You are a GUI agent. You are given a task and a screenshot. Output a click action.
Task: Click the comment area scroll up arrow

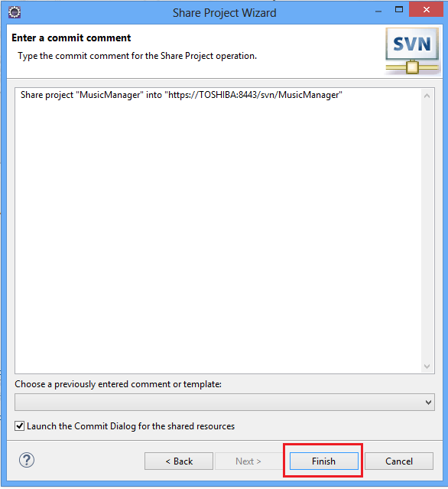coord(427,96)
